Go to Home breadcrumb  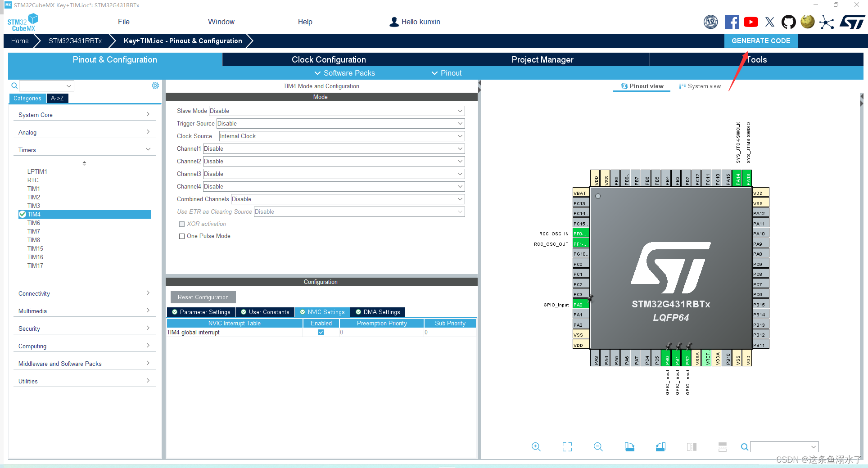(x=20, y=40)
